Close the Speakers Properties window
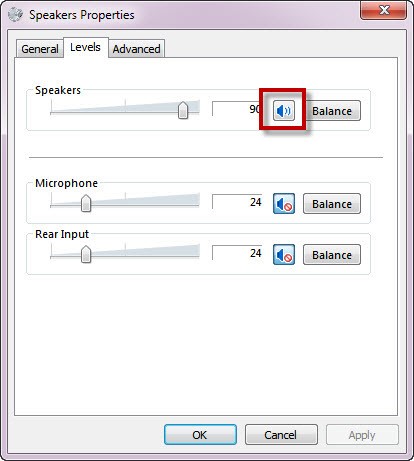The image size is (414, 461). coord(383,10)
